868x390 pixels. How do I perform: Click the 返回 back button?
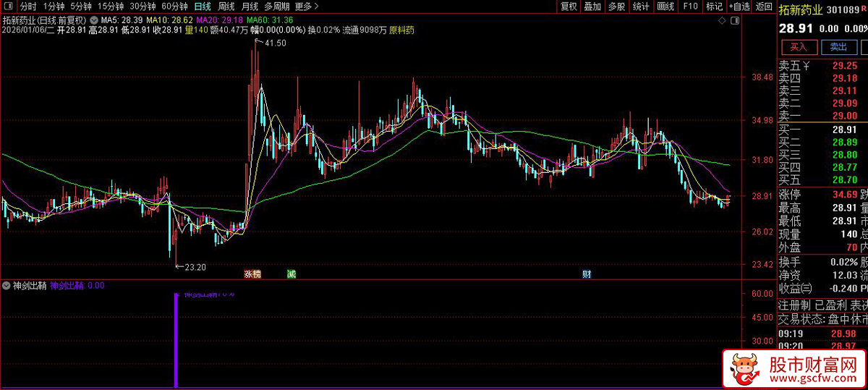pos(764,7)
